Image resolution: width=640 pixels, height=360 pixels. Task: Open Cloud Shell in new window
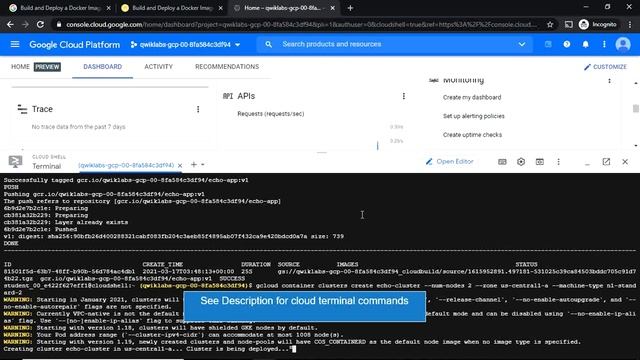pyautogui.click(x=606, y=162)
